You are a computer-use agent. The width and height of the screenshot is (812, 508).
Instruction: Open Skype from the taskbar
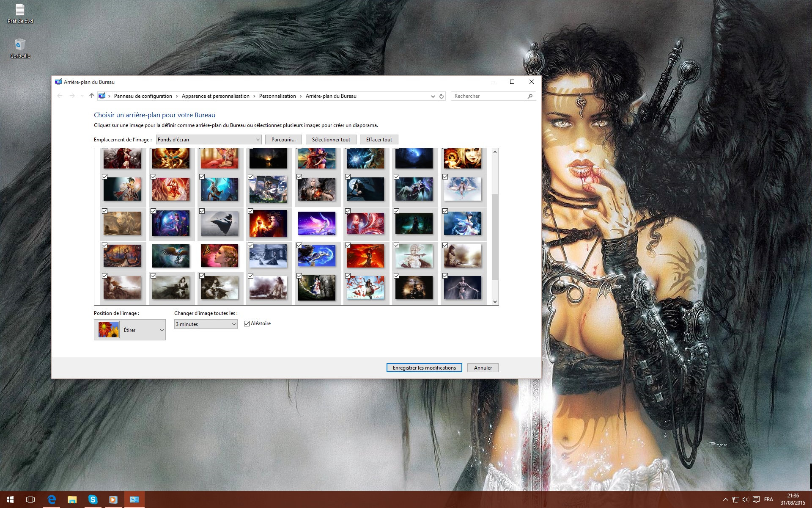(93, 500)
